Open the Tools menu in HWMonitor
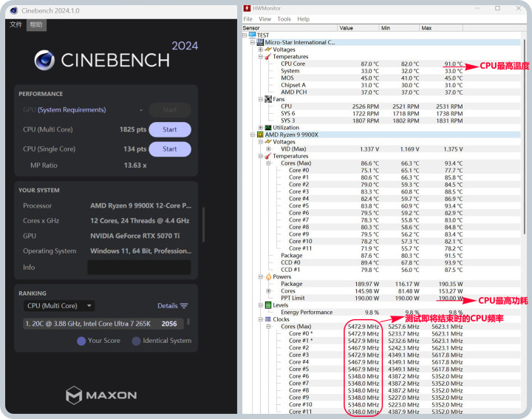 click(x=284, y=19)
